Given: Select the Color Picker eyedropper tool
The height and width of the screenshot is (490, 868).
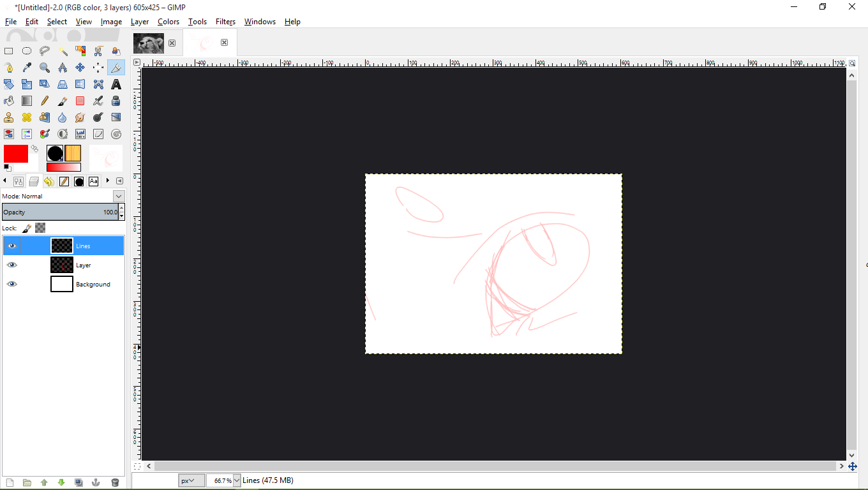Looking at the screenshot, I should tap(27, 67).
